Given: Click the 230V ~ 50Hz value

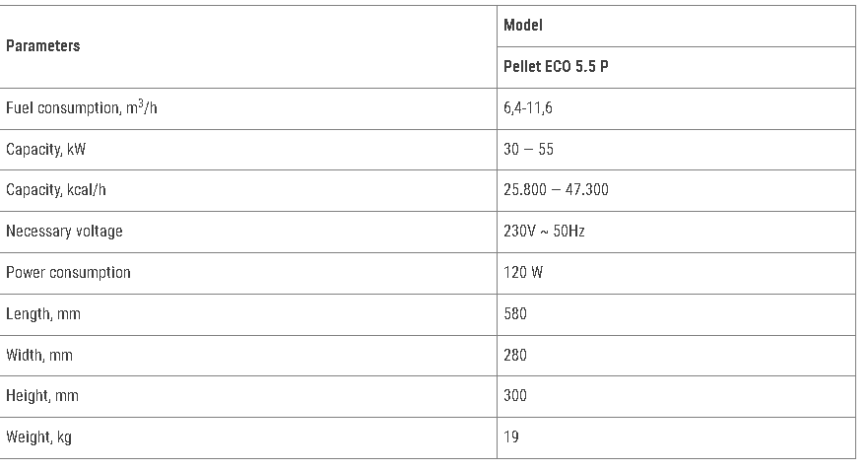Looking at the screenshot, I should pos(544,231).
